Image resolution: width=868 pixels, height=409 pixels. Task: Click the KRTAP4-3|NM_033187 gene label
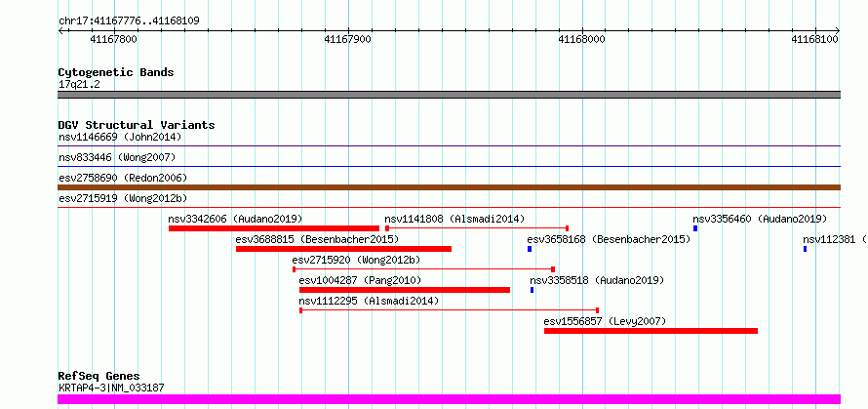point(111,388)
